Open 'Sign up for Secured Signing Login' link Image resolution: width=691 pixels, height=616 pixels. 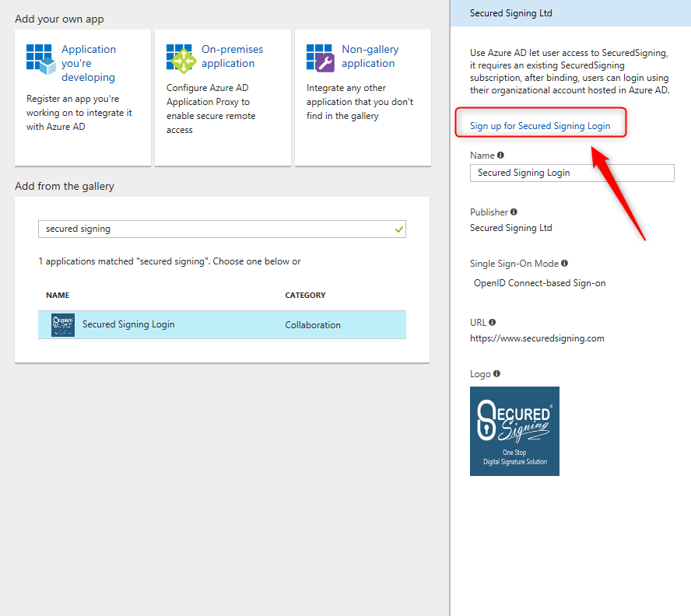pos(540,126)
